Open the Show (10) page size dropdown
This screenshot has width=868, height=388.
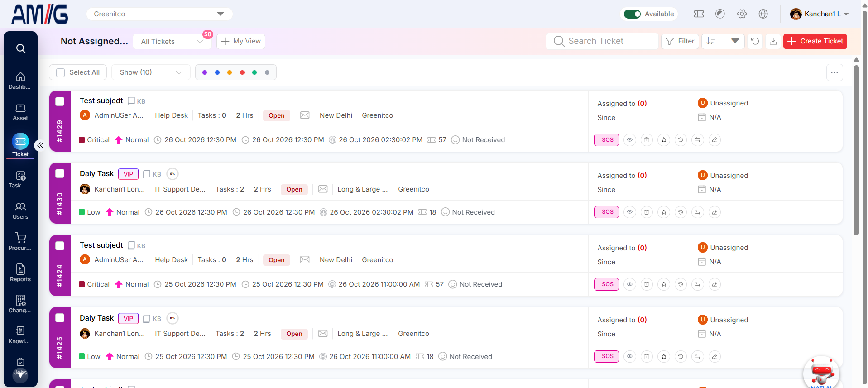(x=151, y=72)
